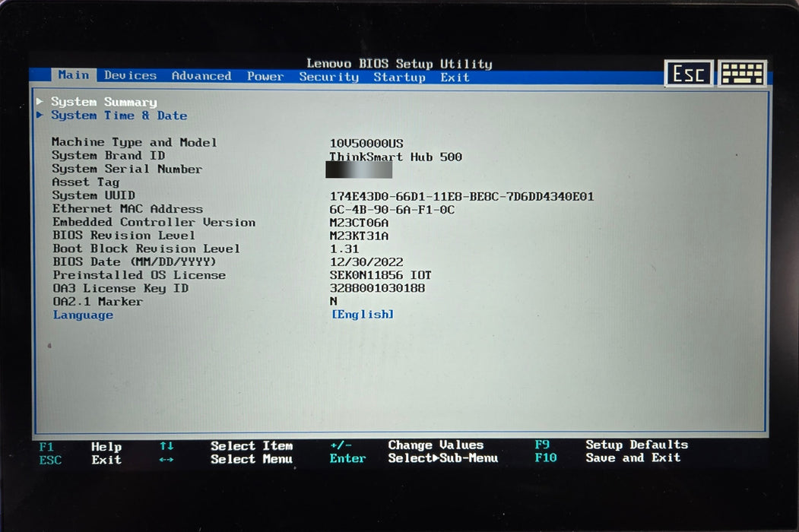Viewport: 799px width, 532px height.
Task: Click the MAC value 6C-4B-90-6A-F1-0C
Action: [392, 210]
